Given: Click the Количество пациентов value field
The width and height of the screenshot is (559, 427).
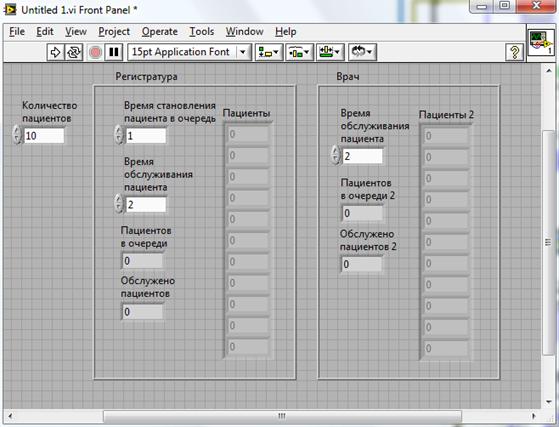Looking at the screenshot, I should coord(44,135).
